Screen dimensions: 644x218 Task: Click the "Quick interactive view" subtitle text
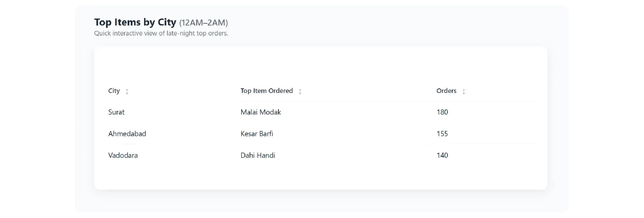[161, 33]
